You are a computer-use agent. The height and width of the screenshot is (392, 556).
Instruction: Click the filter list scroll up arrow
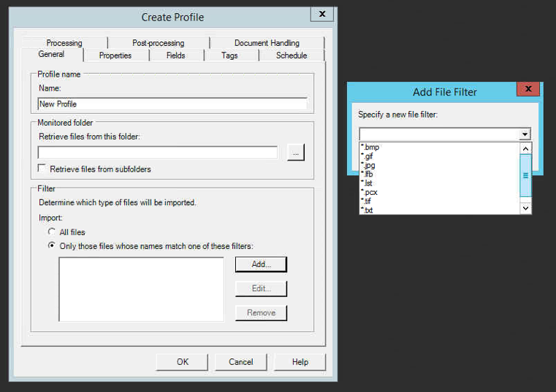[525, 148]
